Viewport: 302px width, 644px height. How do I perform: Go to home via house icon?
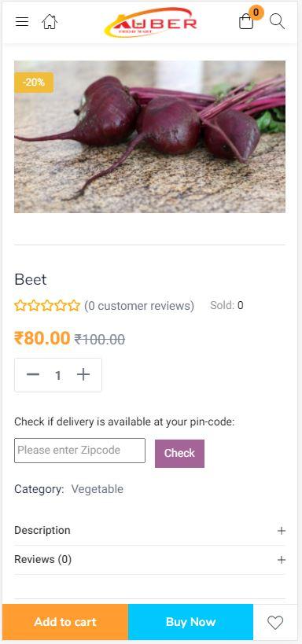pyautogui.click(x=50, y=22)
